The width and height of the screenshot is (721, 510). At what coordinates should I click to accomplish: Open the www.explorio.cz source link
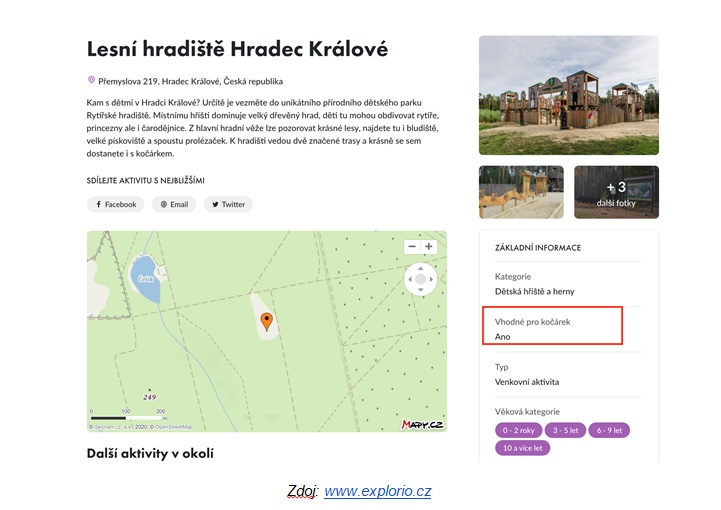[x=377, y=491]
